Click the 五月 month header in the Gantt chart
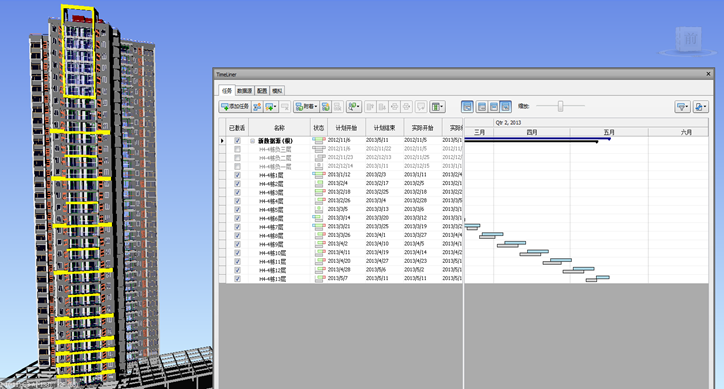This screenshot has width=724, height=389. (609, 132)
